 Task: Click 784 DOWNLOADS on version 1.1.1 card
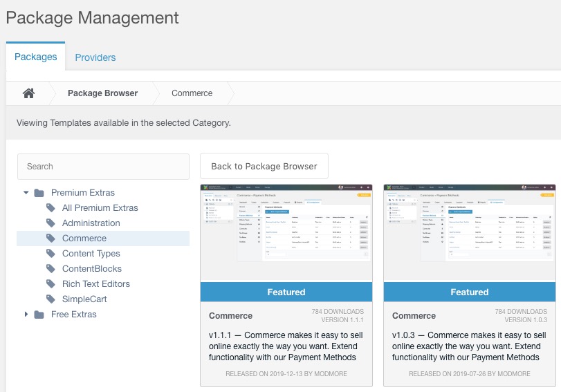(x=338, y=312)
